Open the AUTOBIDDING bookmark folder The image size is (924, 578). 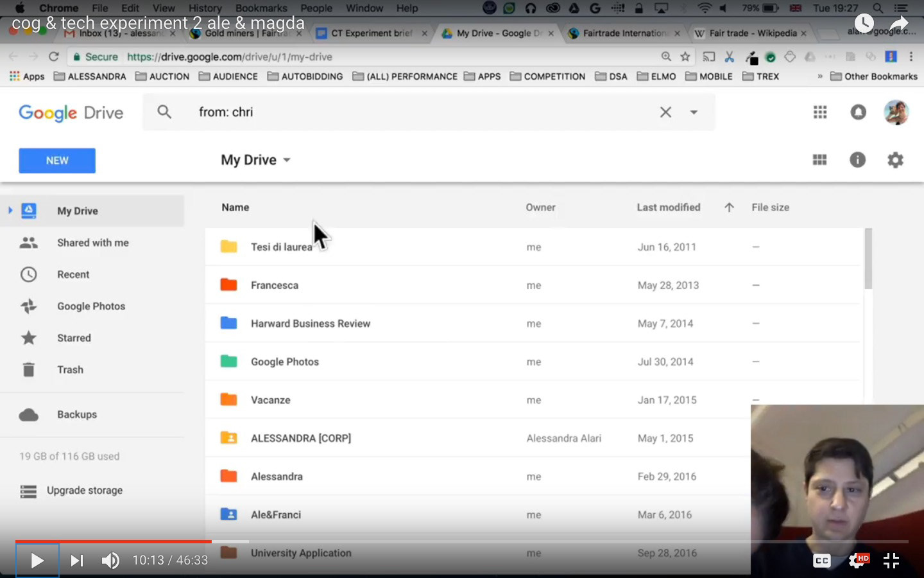[305, 76]
